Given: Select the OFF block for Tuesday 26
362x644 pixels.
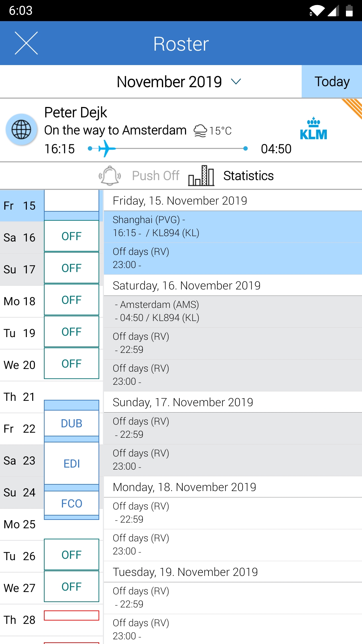Looking at the screenshot, I should click(x=72, y=555).
